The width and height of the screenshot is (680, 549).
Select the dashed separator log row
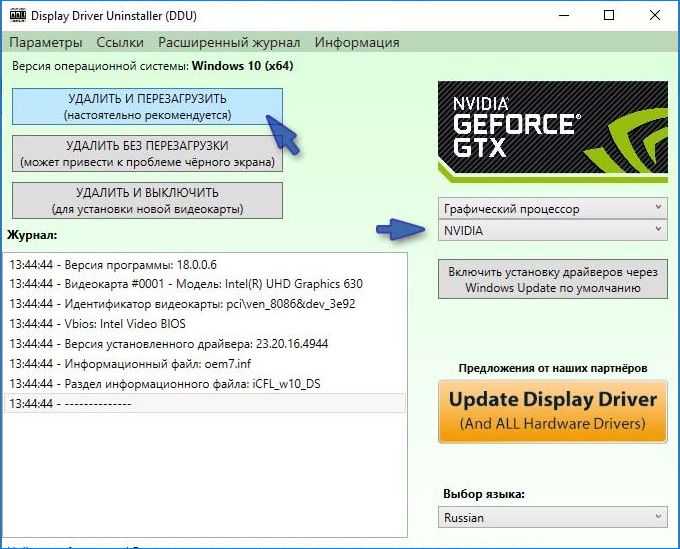(205, 404)
